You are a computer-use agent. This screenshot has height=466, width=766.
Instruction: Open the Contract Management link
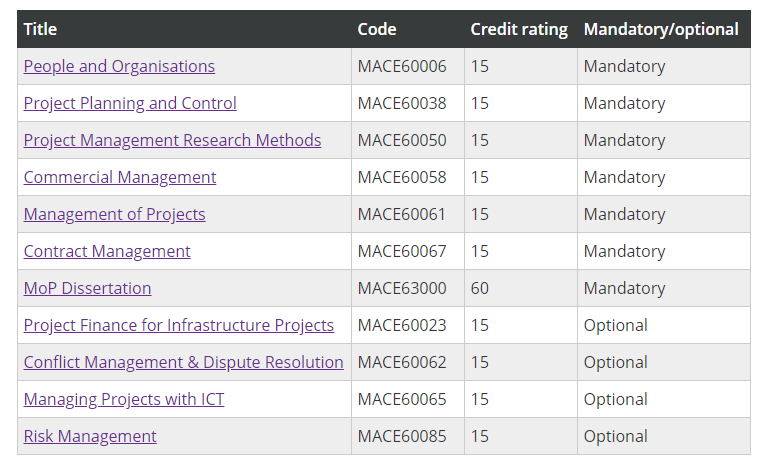(x=107, y=252)
